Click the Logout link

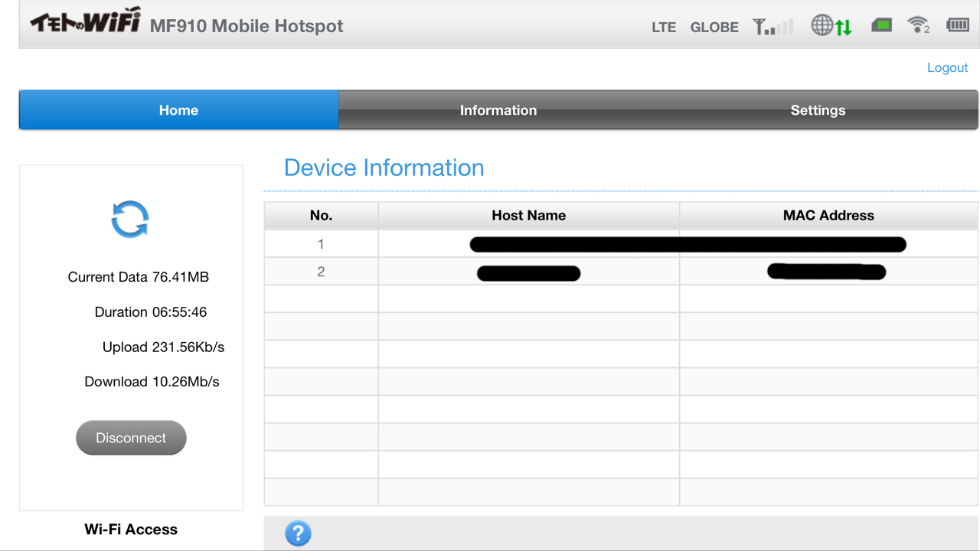point(947,67)
